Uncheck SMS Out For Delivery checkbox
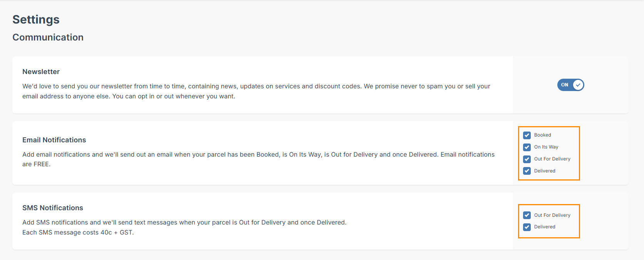Screen dimensions: 644x260 click(x=527, y=215)
